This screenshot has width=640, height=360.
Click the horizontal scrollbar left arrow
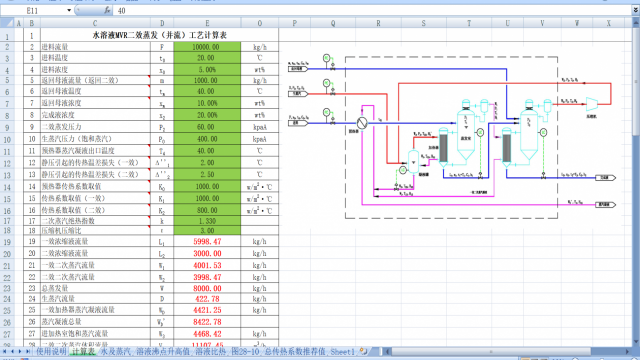pyautogui.click(x=387, y=351)
